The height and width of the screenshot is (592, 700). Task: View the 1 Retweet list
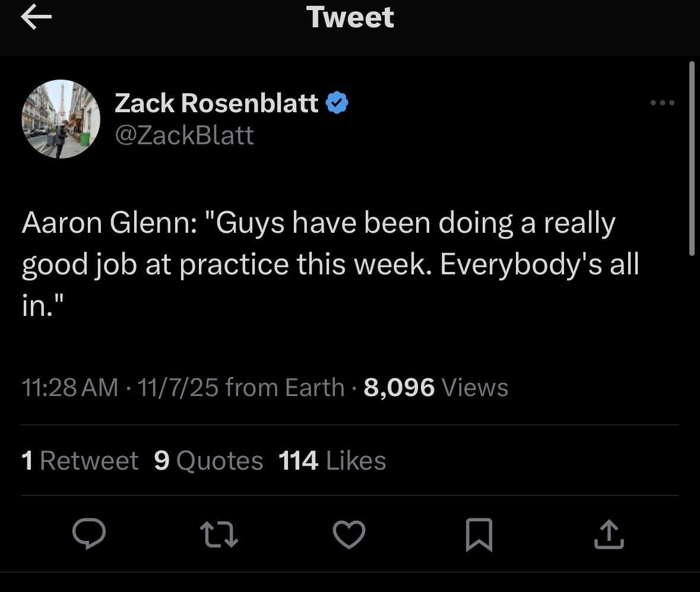[80, 461]
